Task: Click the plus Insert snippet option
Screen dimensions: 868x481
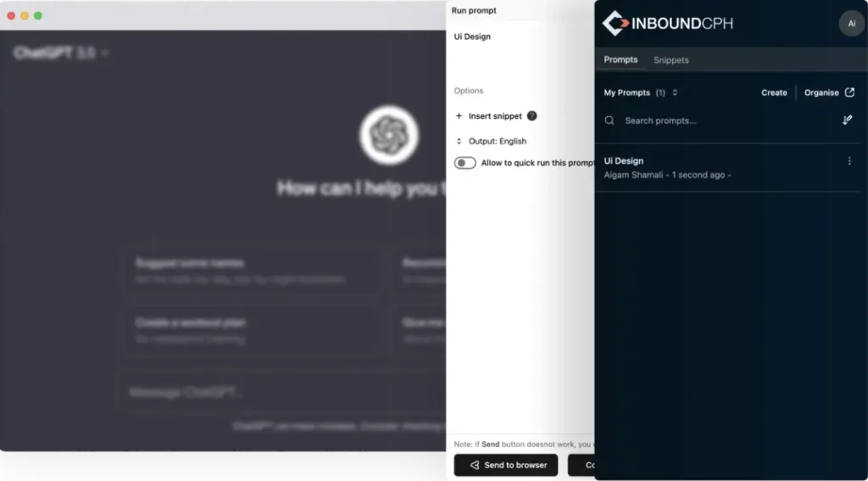Action: pos(488,116)
